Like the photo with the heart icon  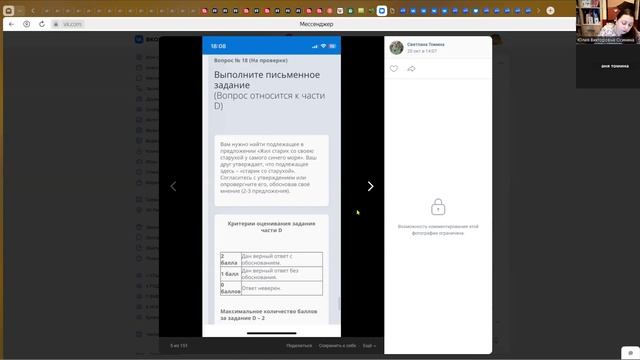tap(393, 69)
